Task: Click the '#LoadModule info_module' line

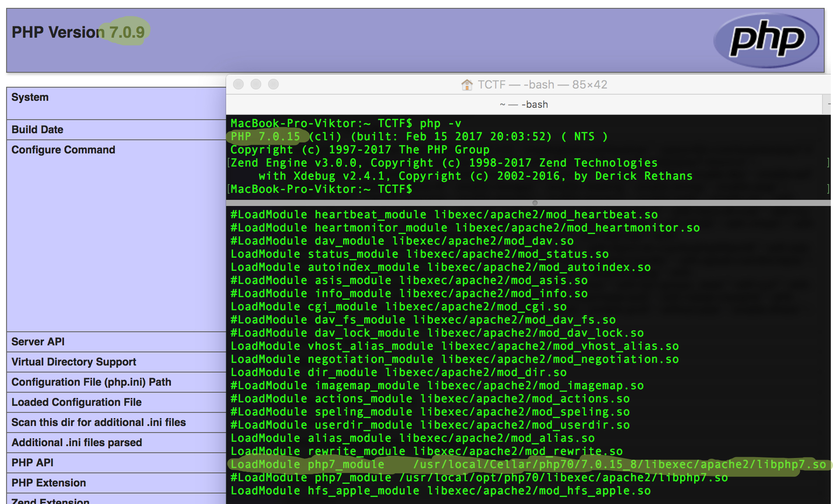Action: click(409, 294)
